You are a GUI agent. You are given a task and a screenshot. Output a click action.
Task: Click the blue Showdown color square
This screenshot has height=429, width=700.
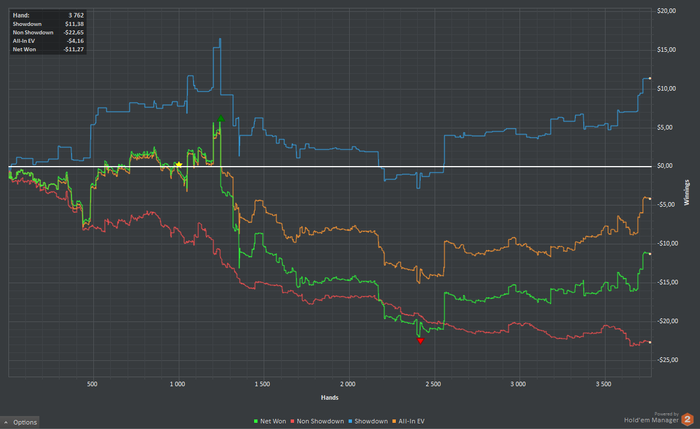[x=350, y=421]
